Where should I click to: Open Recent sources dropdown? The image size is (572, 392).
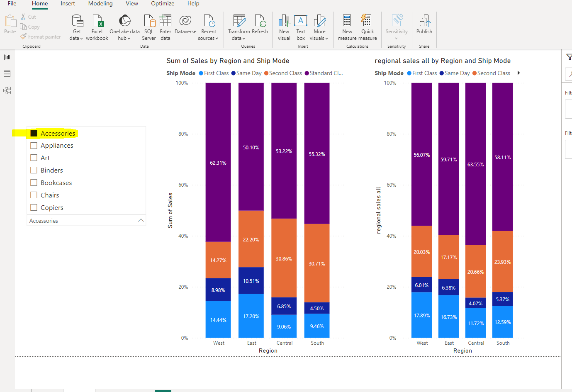point(208,27)
